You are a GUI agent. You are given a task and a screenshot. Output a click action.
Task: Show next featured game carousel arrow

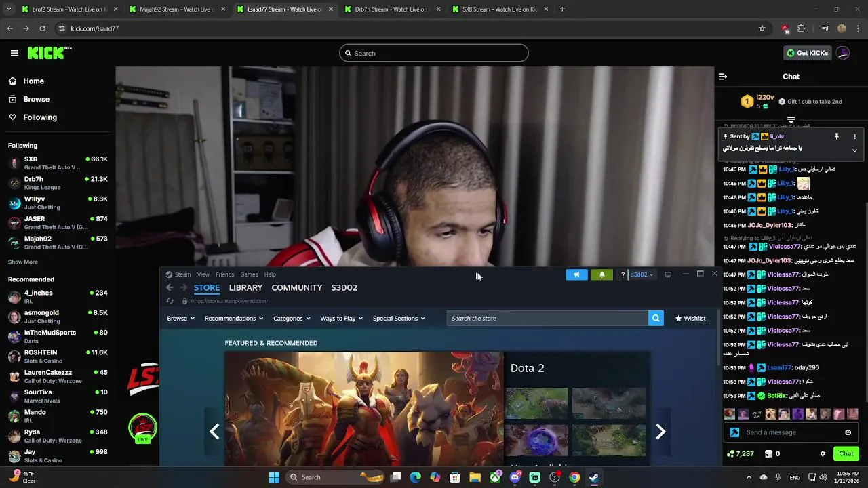(660, 432)
